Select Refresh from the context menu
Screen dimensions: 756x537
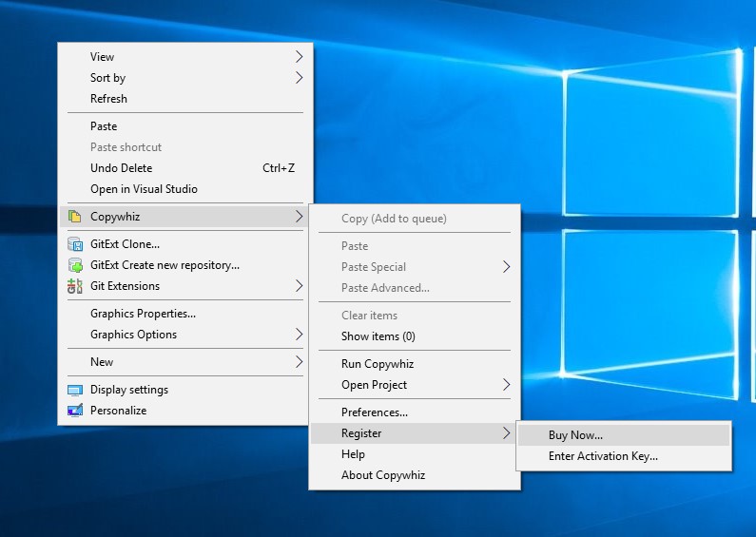tap(185, 98)
